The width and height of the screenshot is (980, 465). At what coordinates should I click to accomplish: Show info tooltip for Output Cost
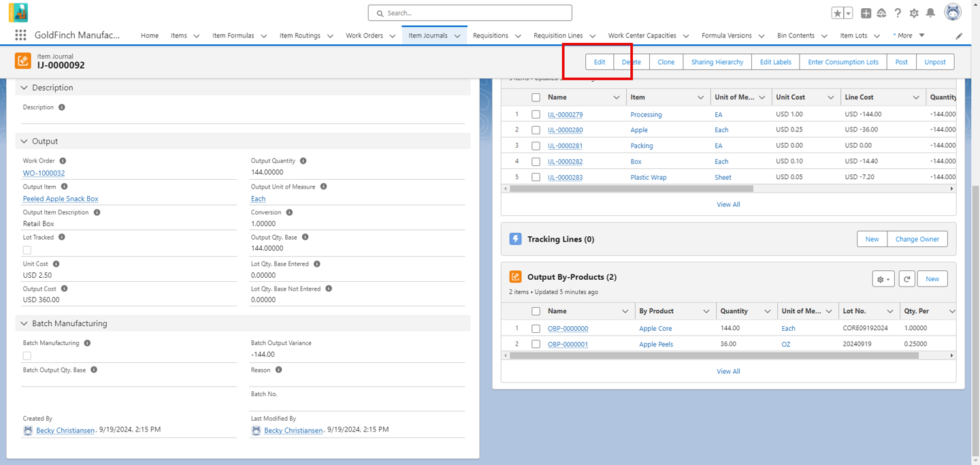65,289
